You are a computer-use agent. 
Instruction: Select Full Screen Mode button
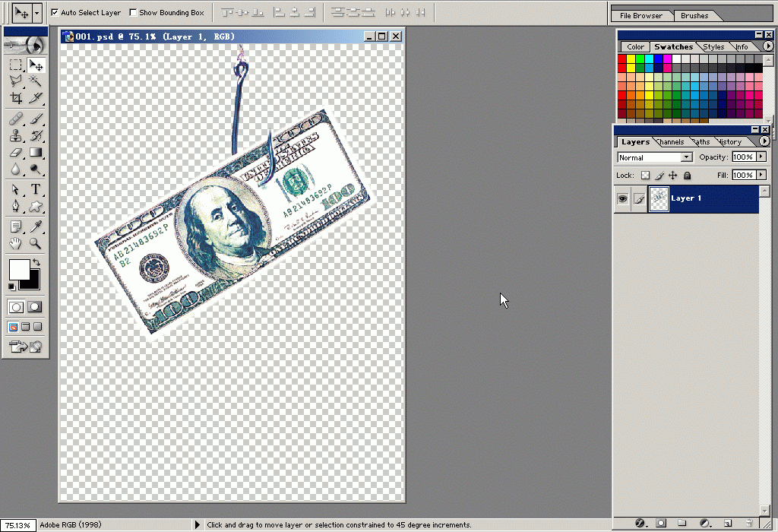point(37,327)
